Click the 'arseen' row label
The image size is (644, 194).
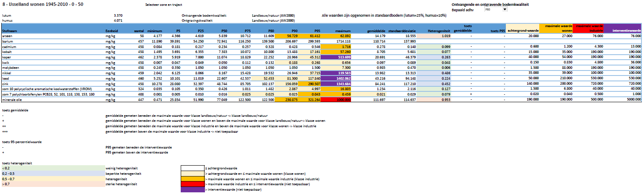pyautogui.click(x=7, y=37)
